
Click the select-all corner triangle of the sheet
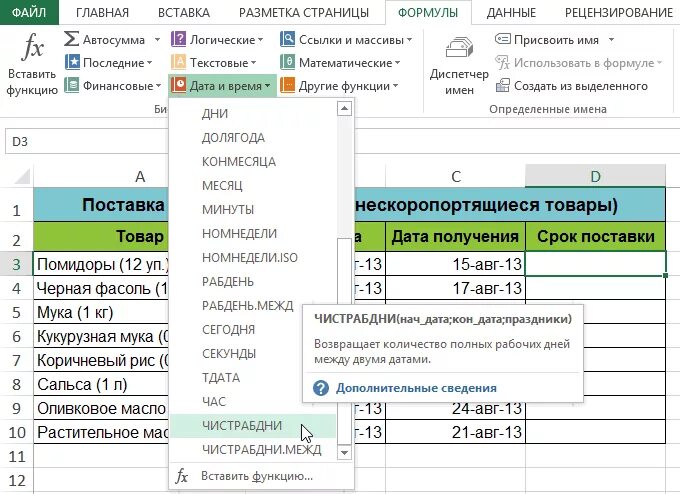click(x=22, y=177)
